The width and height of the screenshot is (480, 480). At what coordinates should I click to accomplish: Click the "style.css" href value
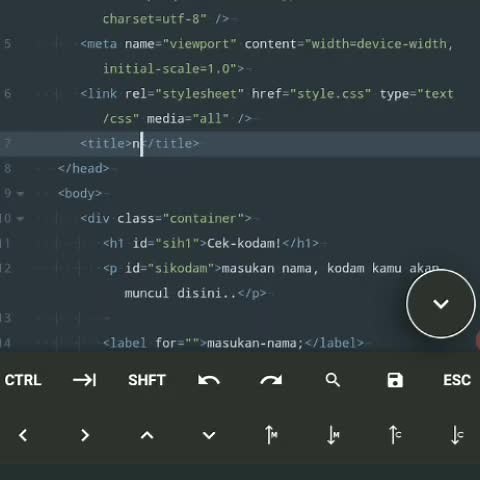click(x=330, y=94)
